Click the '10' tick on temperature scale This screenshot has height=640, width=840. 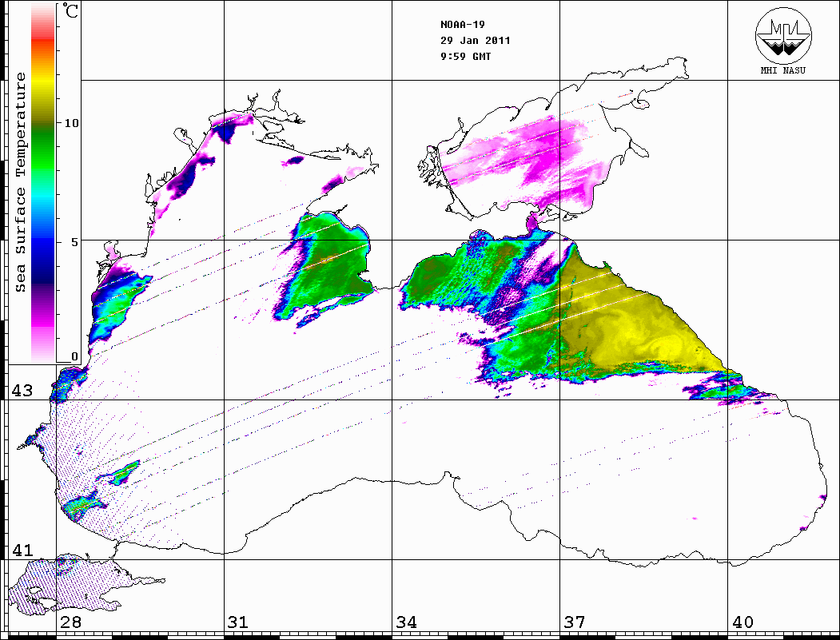[71, 123]
